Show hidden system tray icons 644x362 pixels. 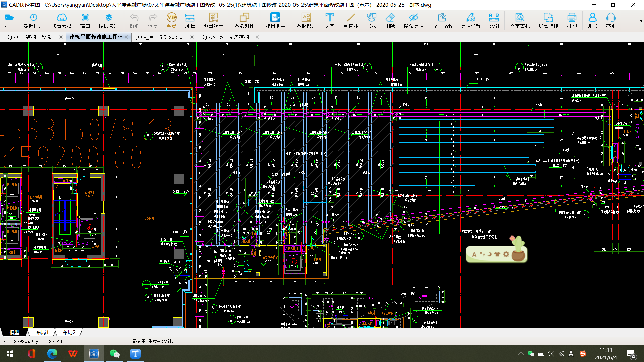click(x=521, y=354)
